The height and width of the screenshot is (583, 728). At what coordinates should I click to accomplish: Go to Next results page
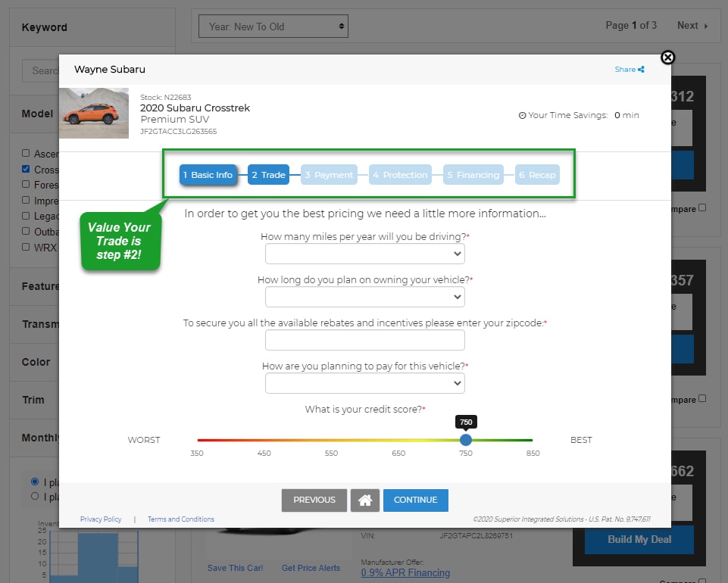point(692,26)
